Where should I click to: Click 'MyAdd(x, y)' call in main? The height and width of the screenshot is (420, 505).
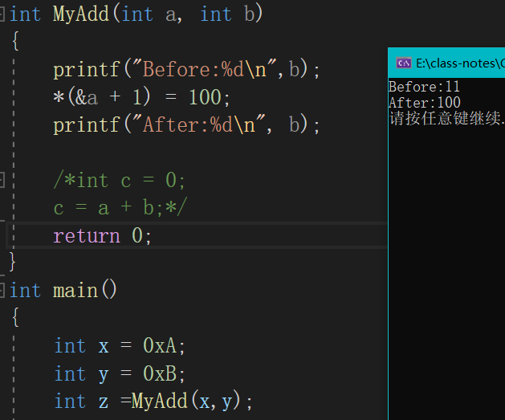click(x=186, y=402)
